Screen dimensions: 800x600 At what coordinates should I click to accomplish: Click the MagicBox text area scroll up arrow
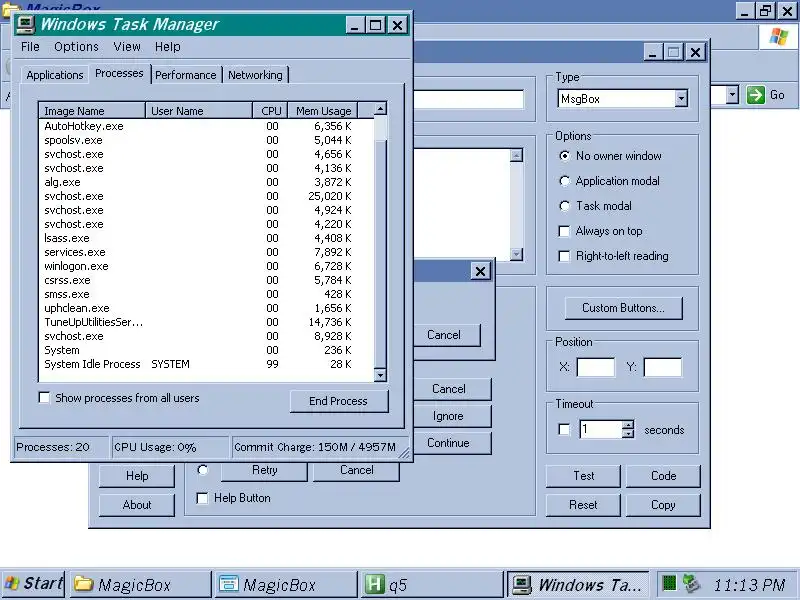coord(516,155)
